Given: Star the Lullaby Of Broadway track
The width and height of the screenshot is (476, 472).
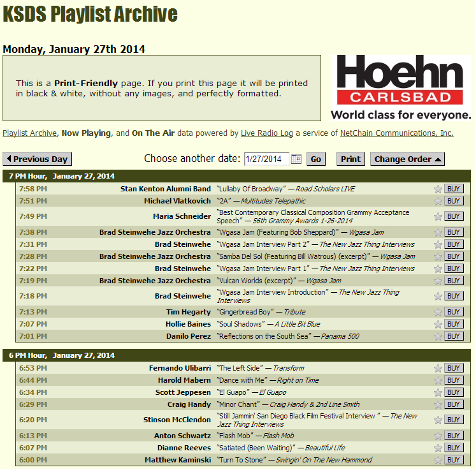Looking at the screenshot, I should click(438, 189).
